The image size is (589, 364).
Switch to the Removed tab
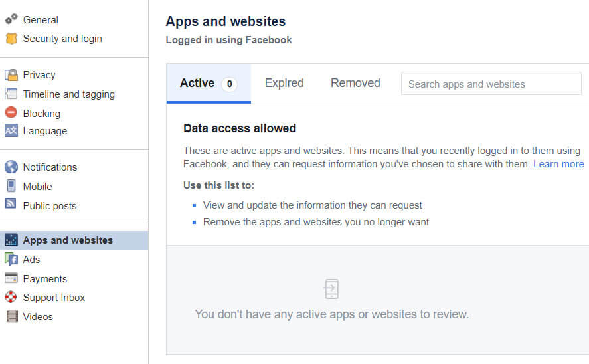355,83
